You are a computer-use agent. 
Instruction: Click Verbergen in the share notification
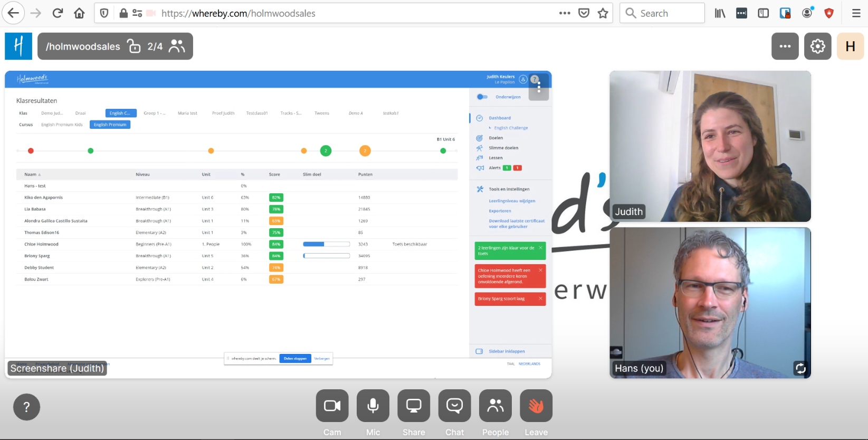tap(322, 358)
